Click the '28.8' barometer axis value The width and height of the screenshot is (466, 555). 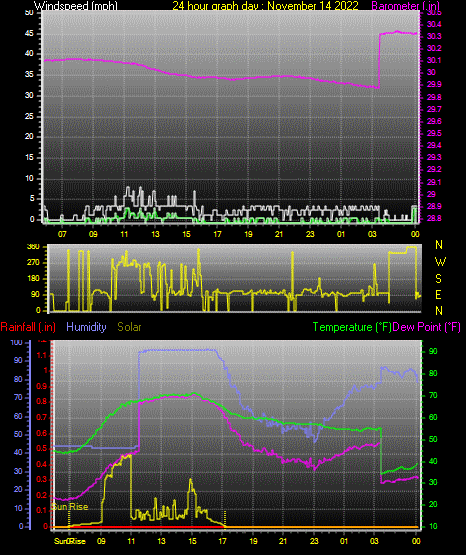click(x=434, y=218)
